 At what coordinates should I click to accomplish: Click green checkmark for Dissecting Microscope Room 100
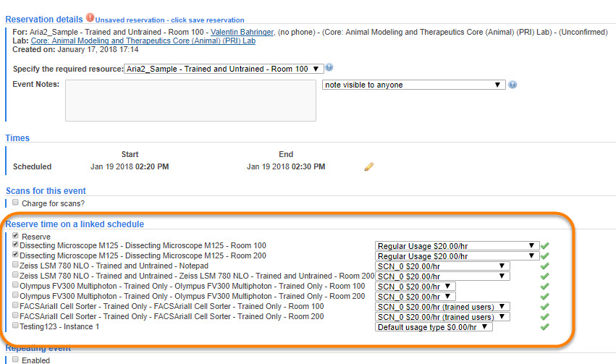point(545,246)
